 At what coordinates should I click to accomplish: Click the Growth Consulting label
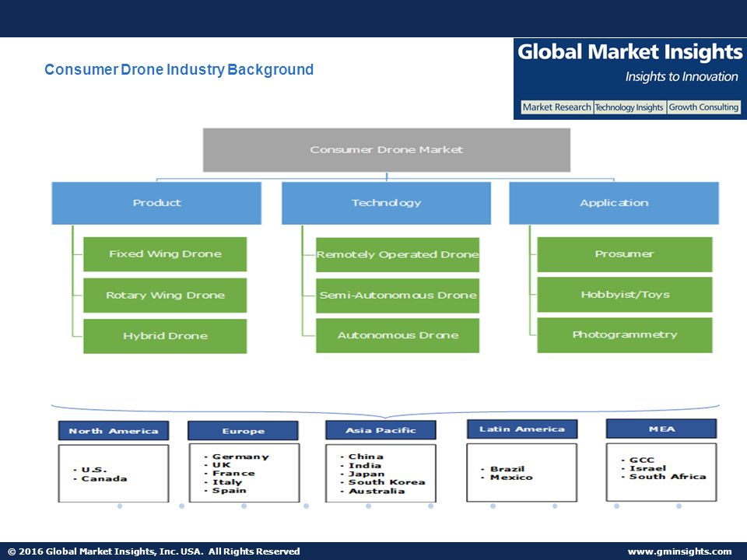pyautogui.click(x=703, y=107)
